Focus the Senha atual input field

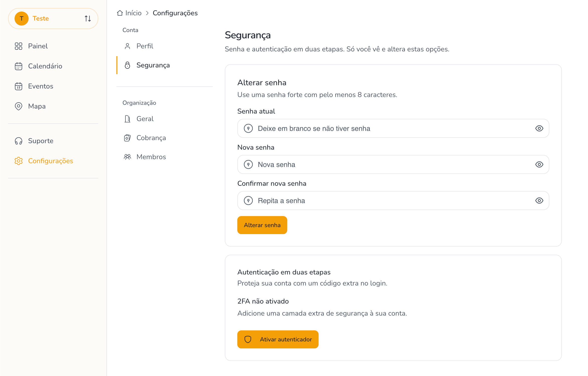click(391, 128)
